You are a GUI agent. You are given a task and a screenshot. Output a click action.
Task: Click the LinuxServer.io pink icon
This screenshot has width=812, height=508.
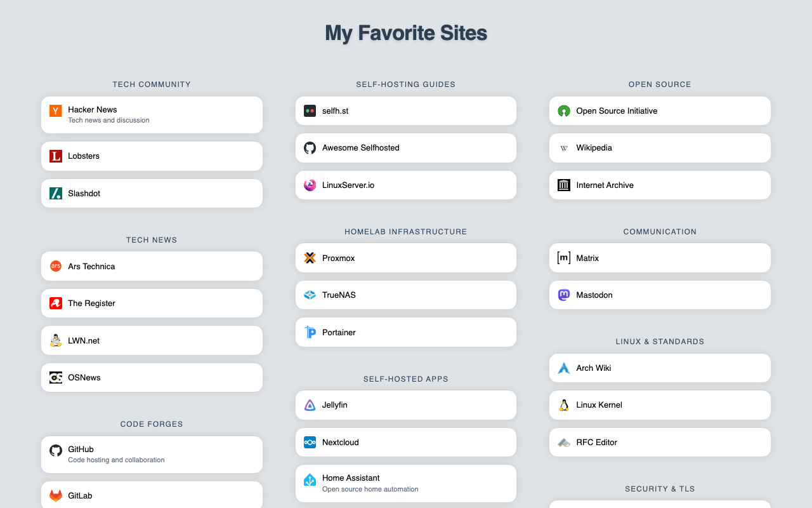pos(310,185)
